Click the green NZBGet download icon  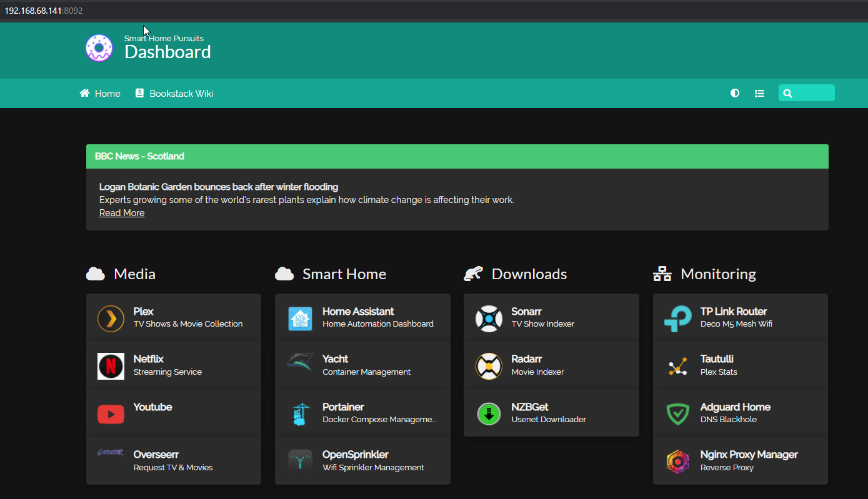click(x=489, y=414)
